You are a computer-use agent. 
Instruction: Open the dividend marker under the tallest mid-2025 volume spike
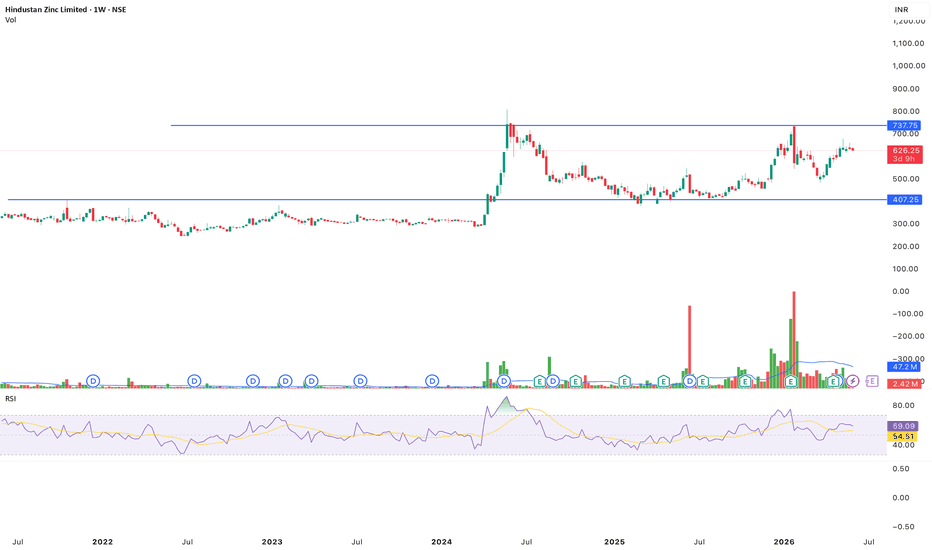coord(689,381)
